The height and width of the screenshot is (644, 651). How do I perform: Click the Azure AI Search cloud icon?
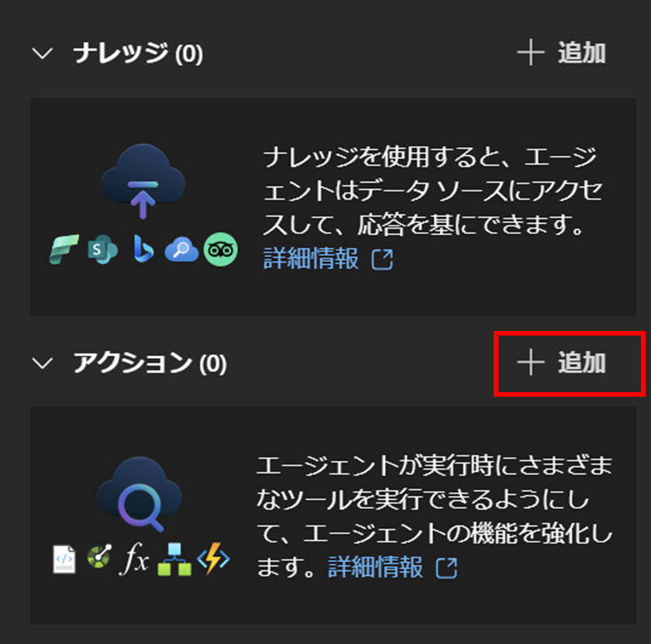[x=181, y=250]
